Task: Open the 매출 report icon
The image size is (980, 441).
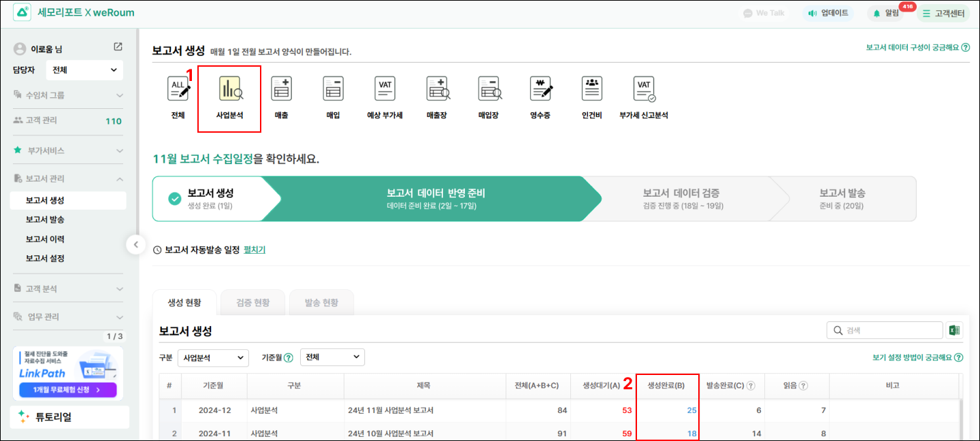Action: coord(281,90)
